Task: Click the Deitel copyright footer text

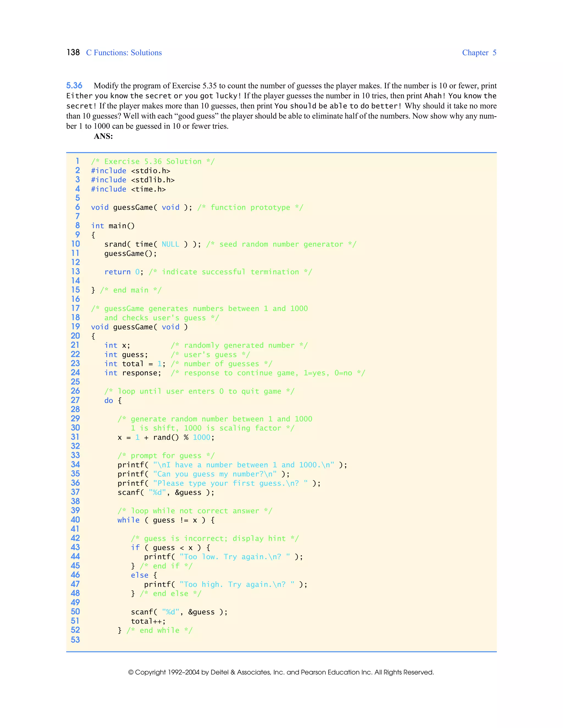Action: click(281, 672)
